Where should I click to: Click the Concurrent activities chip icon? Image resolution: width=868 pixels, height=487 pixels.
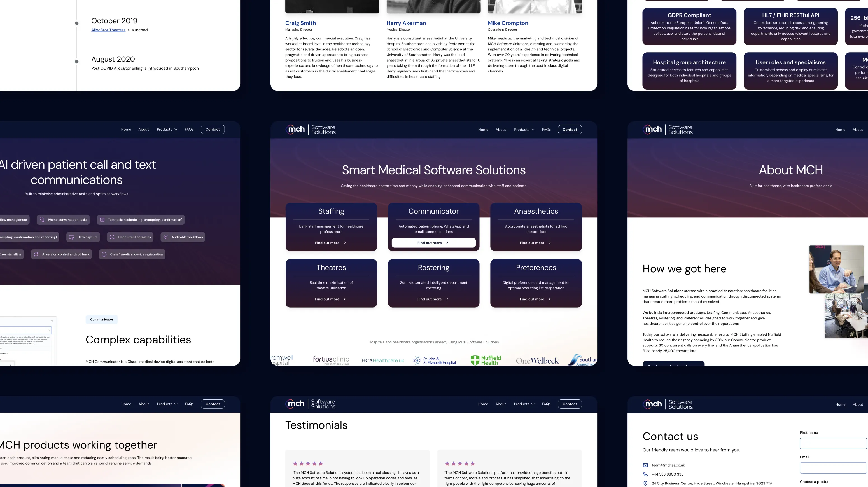(x=112, y=237)
